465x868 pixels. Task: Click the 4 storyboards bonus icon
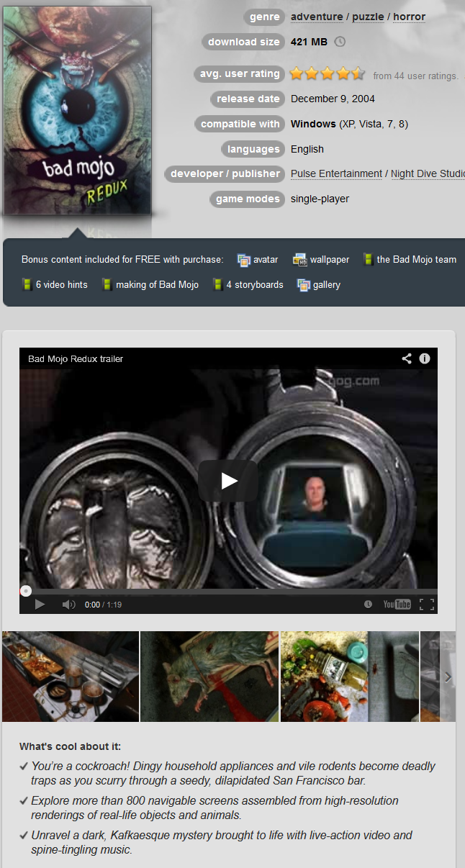point(217,284)
